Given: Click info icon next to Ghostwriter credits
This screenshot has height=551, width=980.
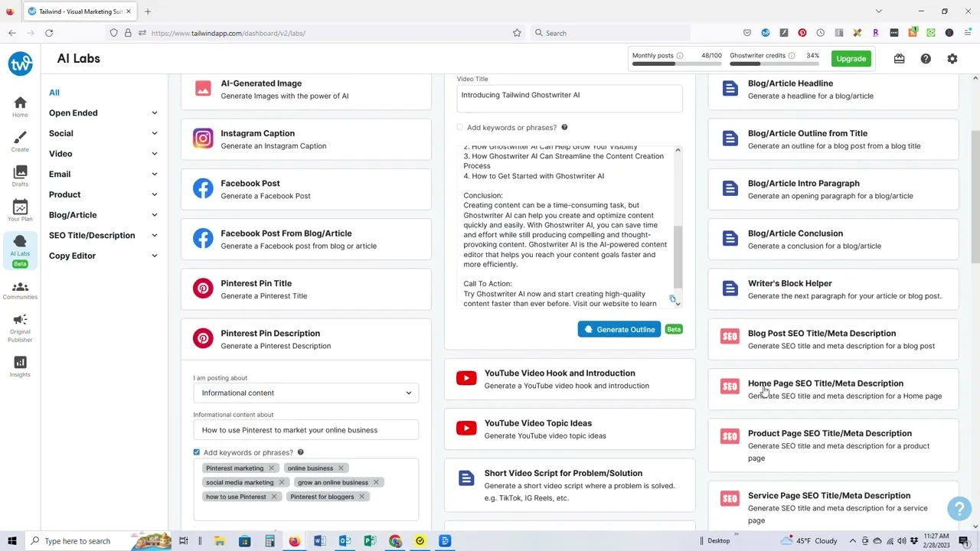Looking at the screenshot, I should click(x=792, y=56).
